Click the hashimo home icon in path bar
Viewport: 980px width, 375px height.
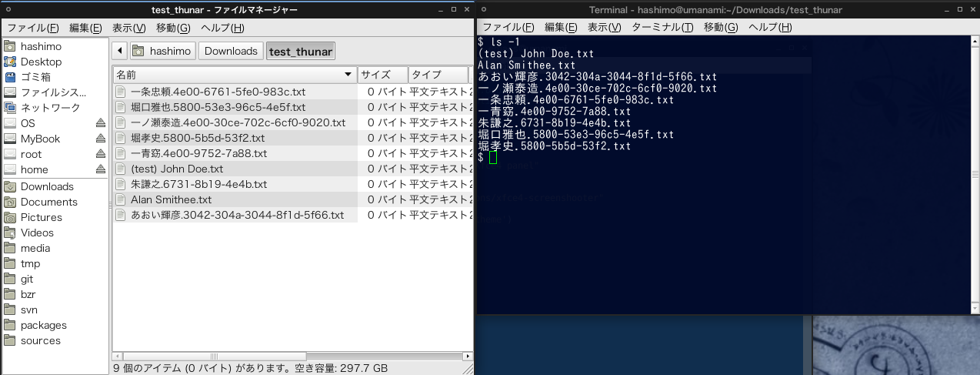(x=138, y=51)
